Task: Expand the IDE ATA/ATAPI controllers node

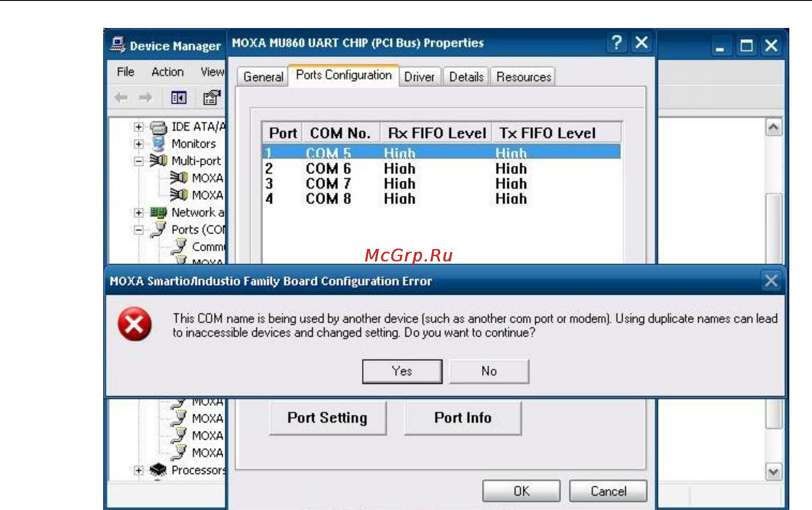Action: (139, 127)
